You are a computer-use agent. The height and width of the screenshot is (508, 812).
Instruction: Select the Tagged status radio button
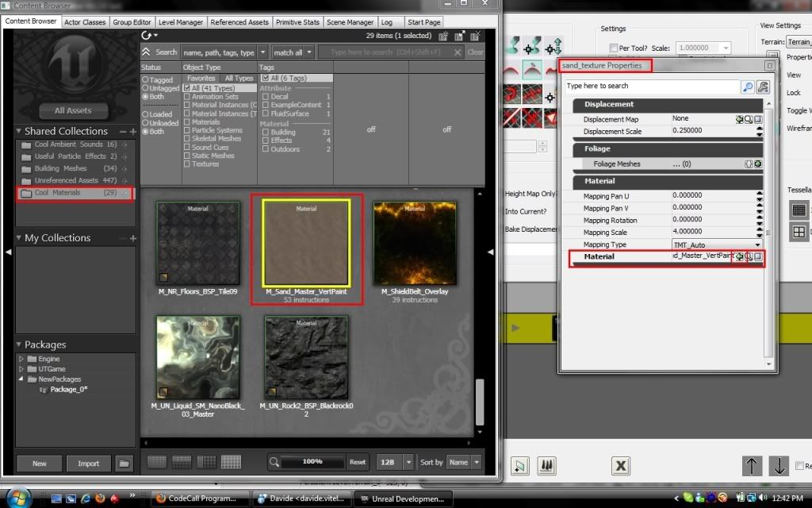(145, 80)
